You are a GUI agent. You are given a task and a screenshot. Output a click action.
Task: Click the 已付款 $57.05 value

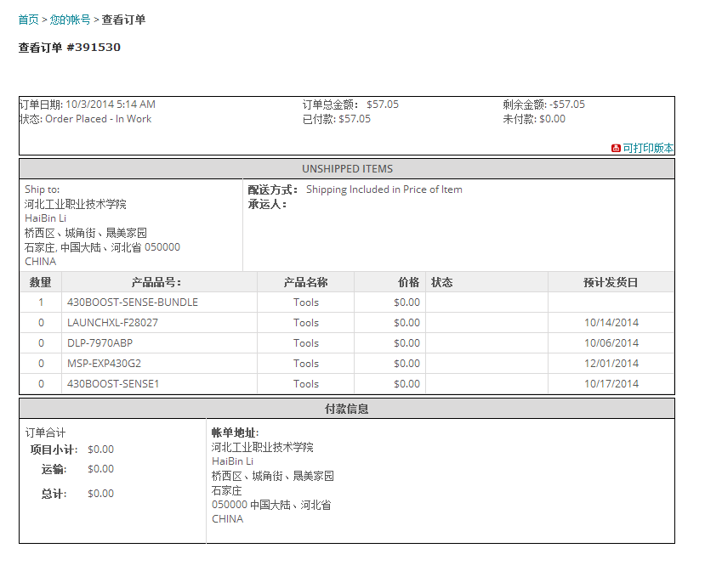355,119
